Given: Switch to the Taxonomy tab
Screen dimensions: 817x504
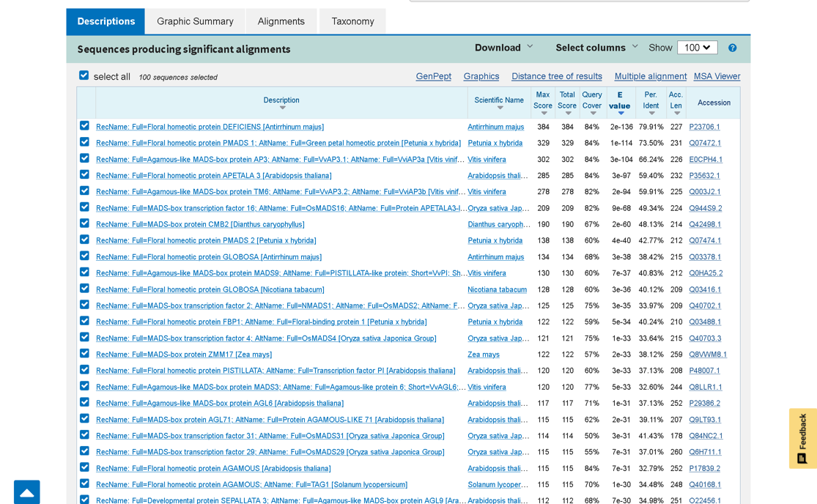Looking at the screenshot, I should (x=352, y=21).
